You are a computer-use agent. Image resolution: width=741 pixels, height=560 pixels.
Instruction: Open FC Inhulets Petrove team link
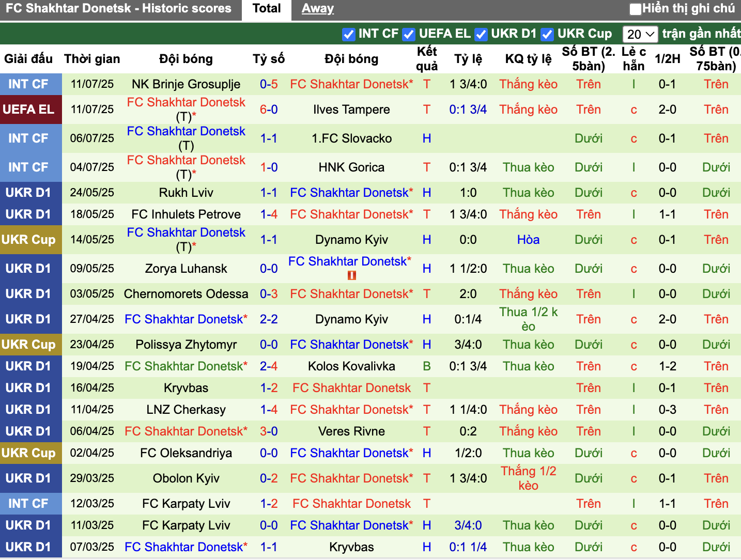point(186,214)
